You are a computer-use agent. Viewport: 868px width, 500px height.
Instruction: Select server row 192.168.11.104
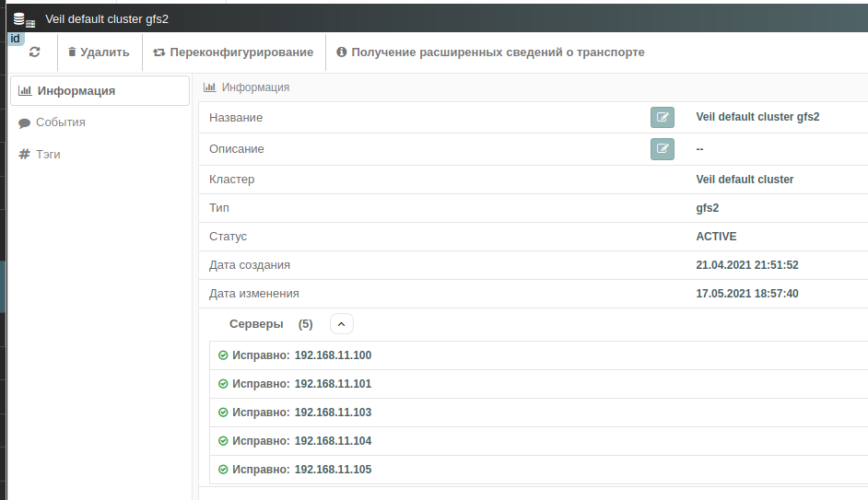539,441
